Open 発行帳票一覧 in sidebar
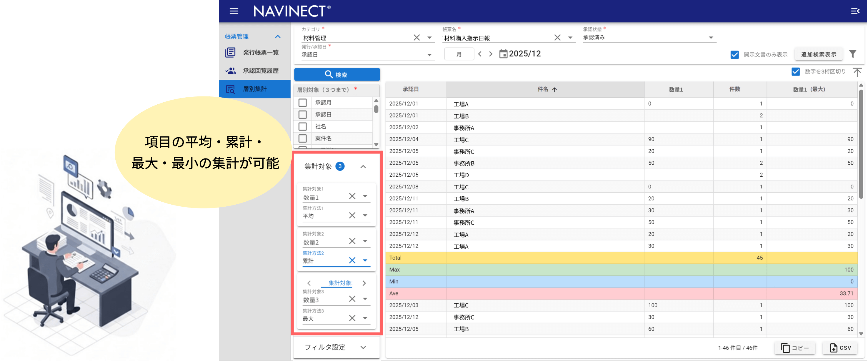The image size is (868, 361). (x=261, y=53)
